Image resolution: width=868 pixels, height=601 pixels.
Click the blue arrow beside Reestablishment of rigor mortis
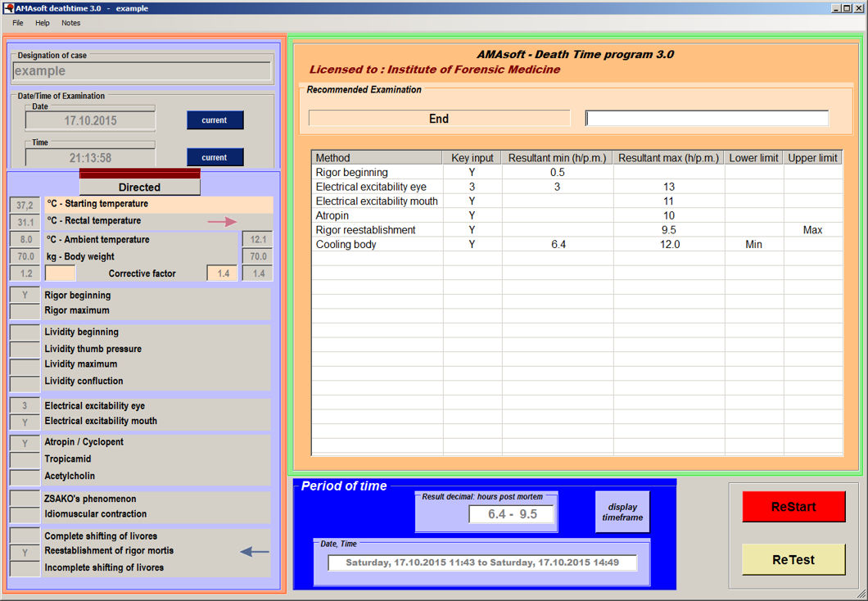(255, 552)
